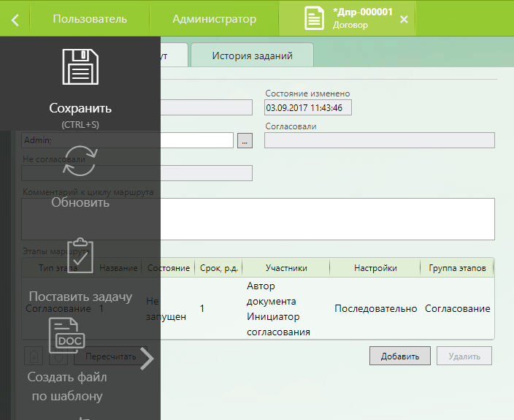Click the move stage down arrow button
This screenshot has height=420, width=514.
coord(58,356)
